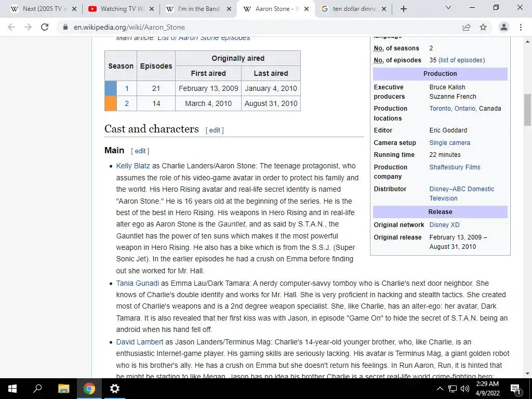
Task: Open a new browser tab
Action: [403, 9]
